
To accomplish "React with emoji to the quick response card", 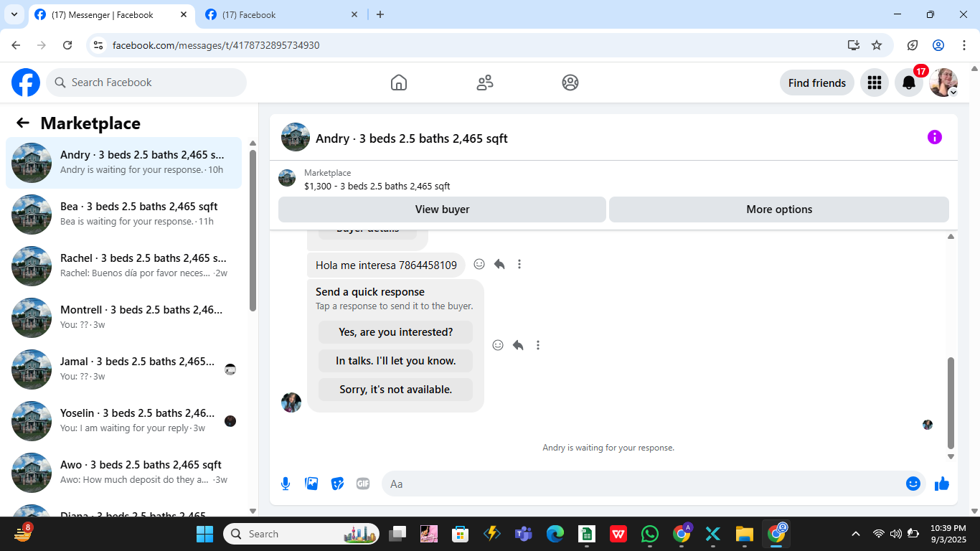I will [498, 345].
